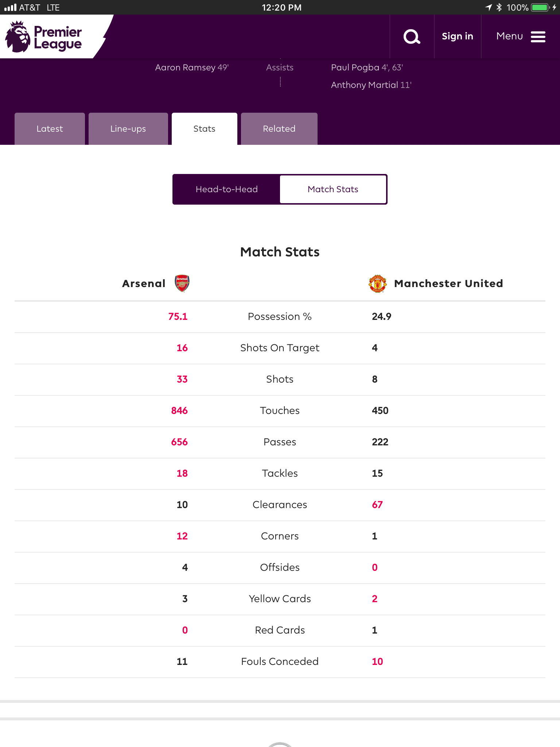Open Manchester United team name link
The width and height of the screenshot is (560, 747).
tap(448, 283)
